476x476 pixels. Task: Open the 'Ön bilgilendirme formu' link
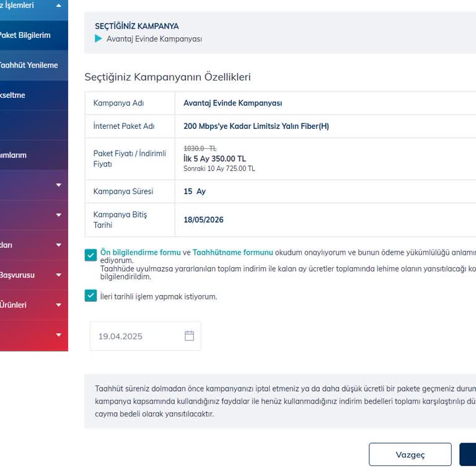140,252
